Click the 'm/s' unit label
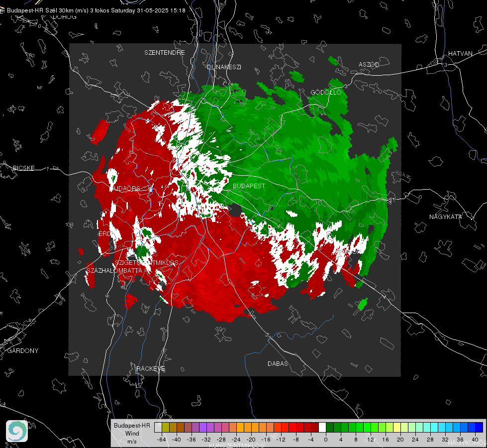This screenshot has width=487, height=448. [132, 441]
